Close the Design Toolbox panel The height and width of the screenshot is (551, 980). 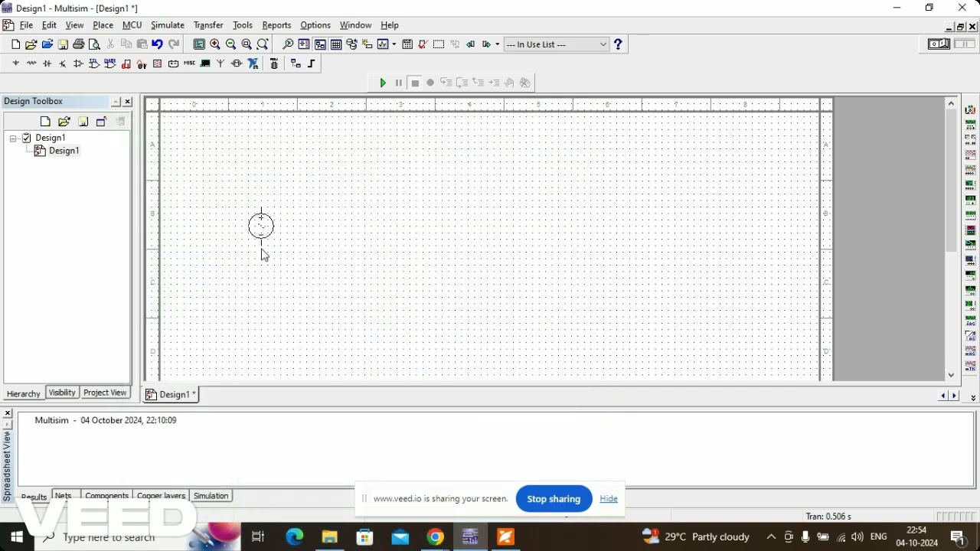[x=128, y=102]
